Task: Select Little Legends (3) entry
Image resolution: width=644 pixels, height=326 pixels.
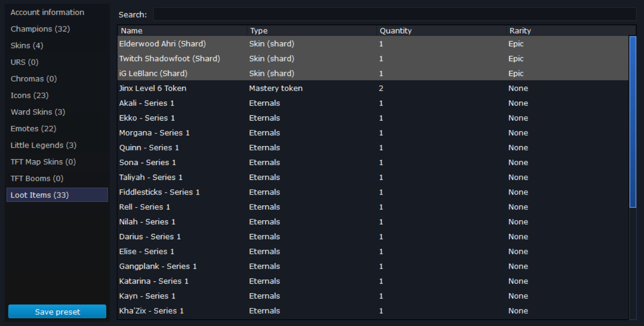Action: click(x=57, y=145)
